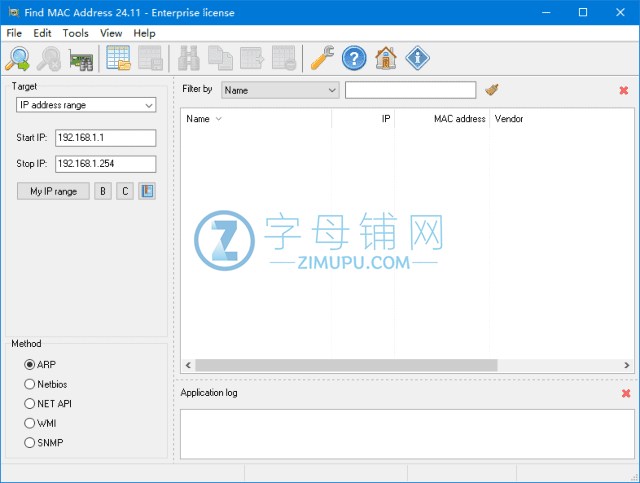The height and width of the screenshot is (483, 640).
Task: Click the C class range button
Action: [x=125, y=191]
